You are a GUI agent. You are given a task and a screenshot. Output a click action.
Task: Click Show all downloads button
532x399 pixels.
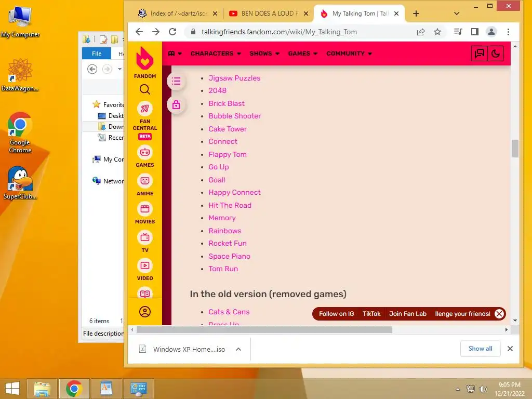pos(480,349)
